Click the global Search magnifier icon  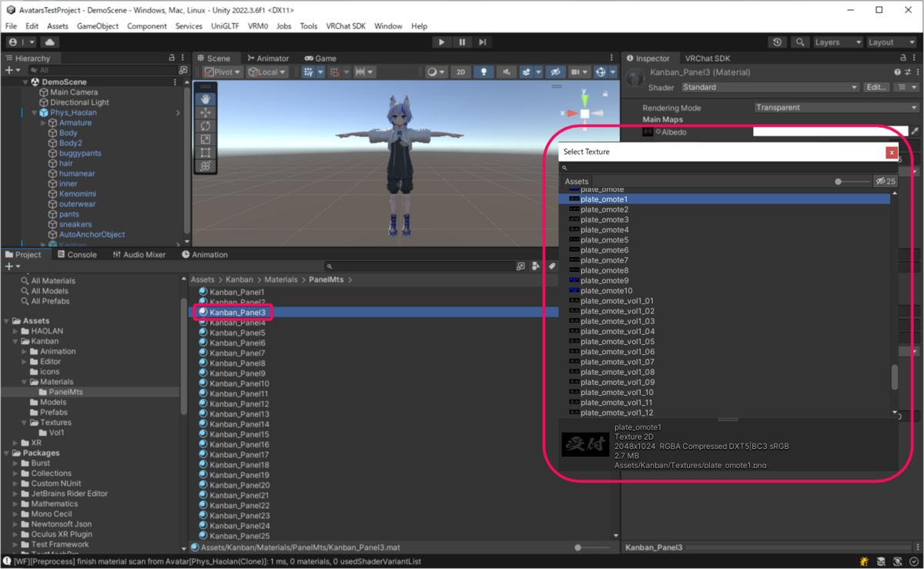coord(801,42)
